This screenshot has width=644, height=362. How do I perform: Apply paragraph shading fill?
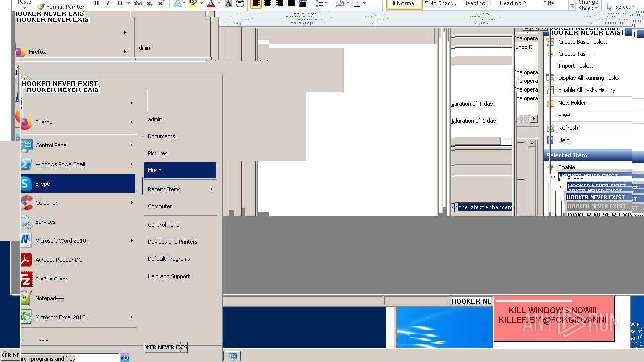[x=341, y=3]
